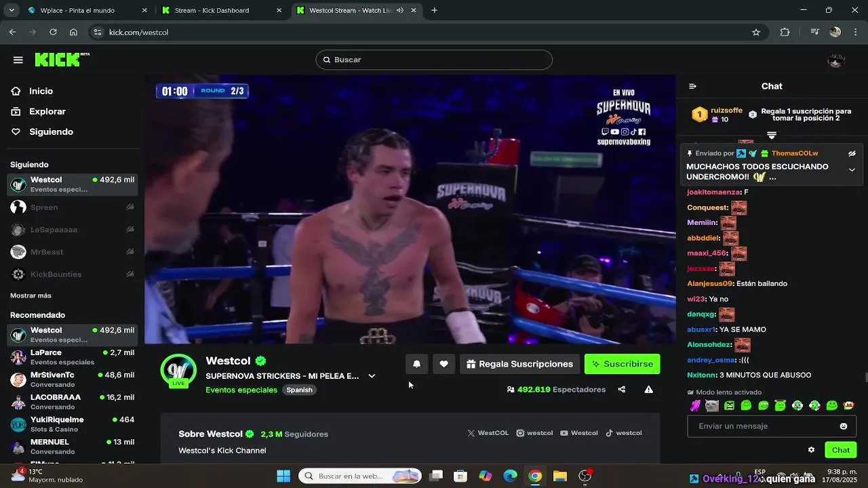Open KickBounties channel in sidebar

[73, 274]
